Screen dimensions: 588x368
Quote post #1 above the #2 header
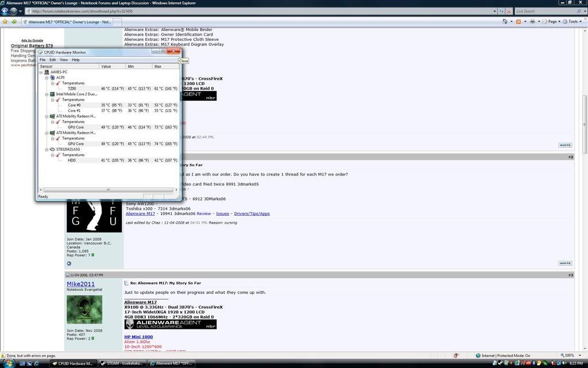[x=565, y=145]
